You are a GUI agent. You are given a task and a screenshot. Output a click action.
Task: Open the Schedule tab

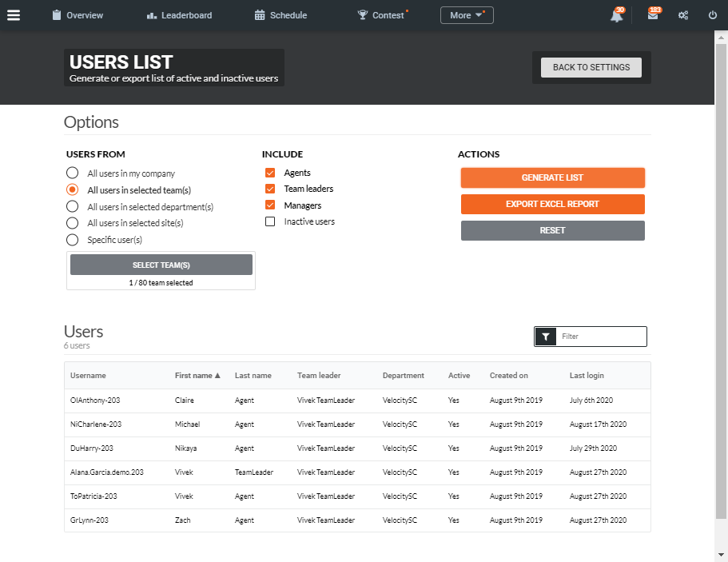coord(281,15)
